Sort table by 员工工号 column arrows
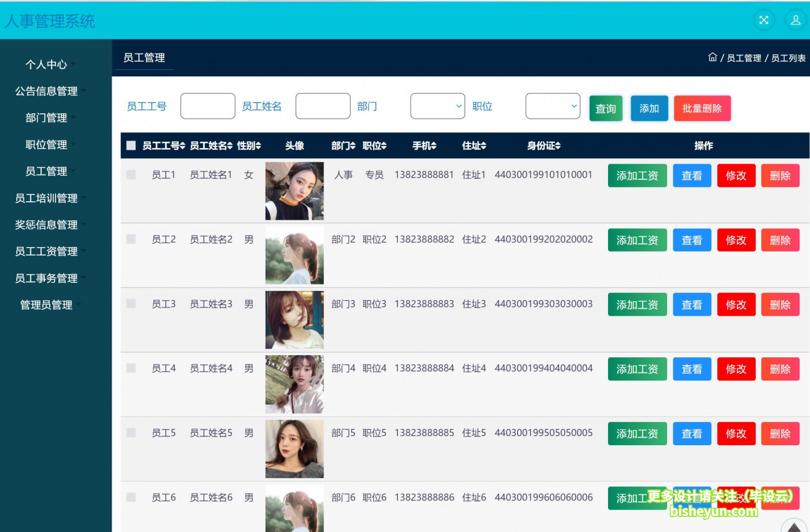The width and height of the screenshot is (810, 532). pyautogui.click(x=182, y=146)
